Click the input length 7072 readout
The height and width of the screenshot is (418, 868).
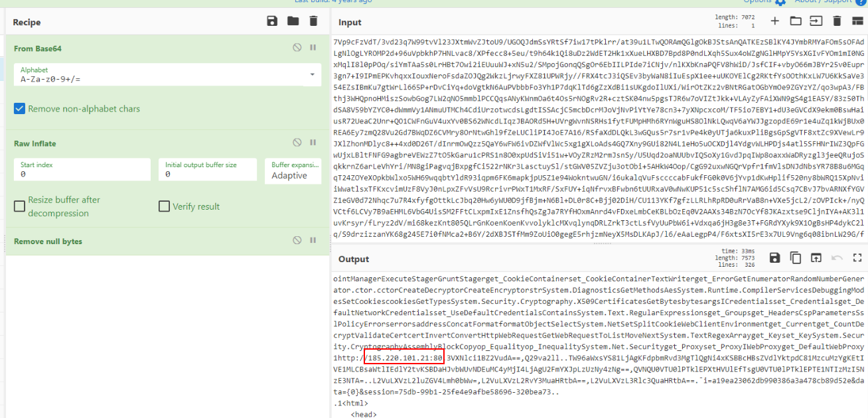point(736,17)
